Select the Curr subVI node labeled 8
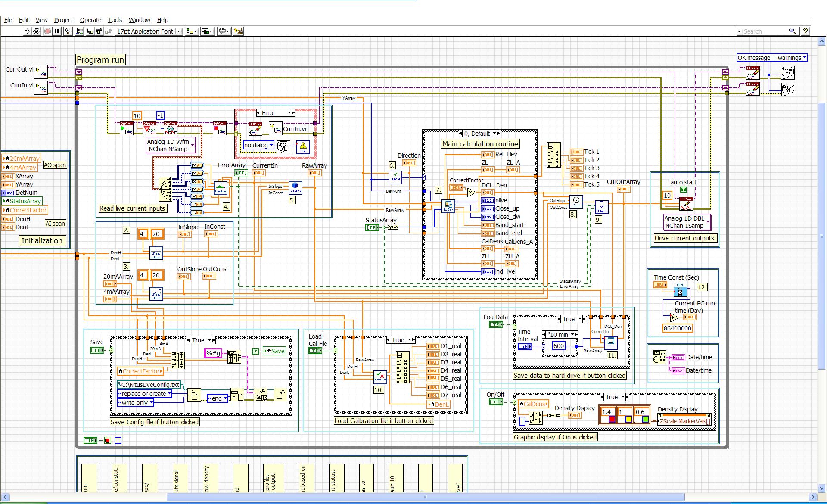The width and height of the screenshot is (827, 504). coord(576,202)
